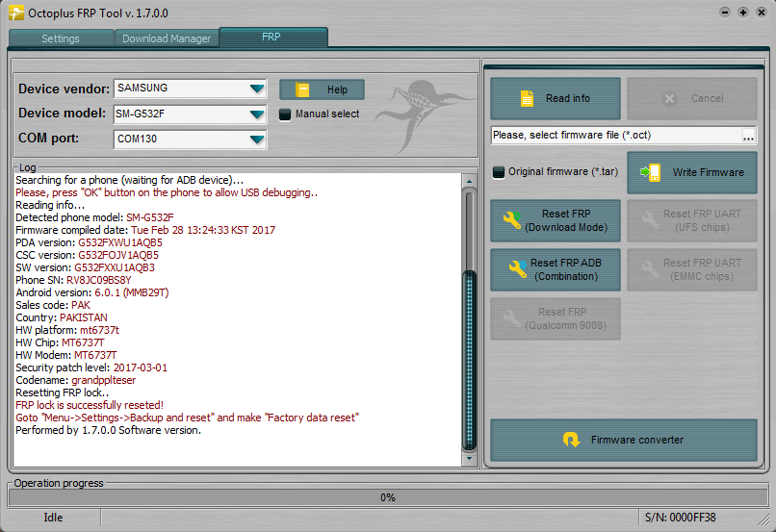The width and height of the screenshot is (776, 532).
Task: Click the browse ellipsis button for firmware file
Action: tap(748, 136)
